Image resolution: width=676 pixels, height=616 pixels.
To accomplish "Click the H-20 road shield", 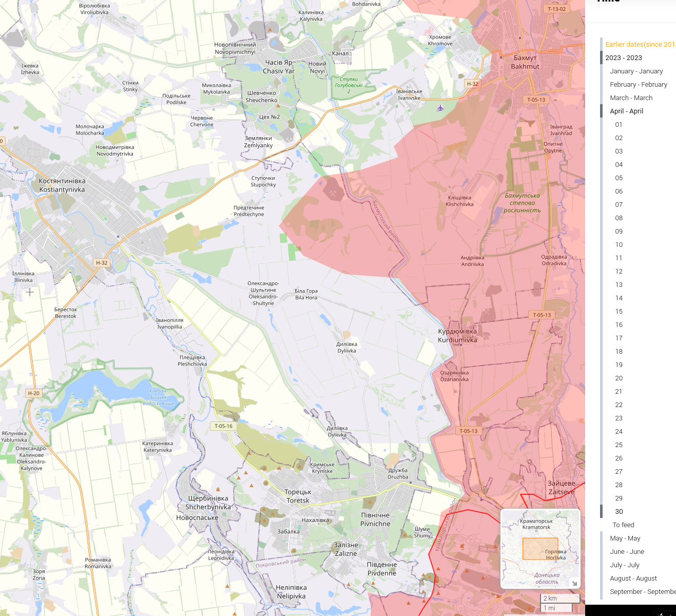I will [x=33, y=393].
